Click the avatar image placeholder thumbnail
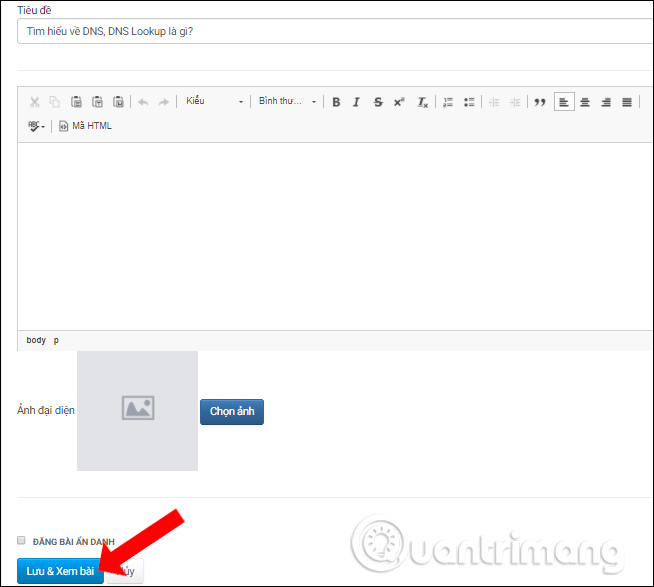 (x=138, y=411)
